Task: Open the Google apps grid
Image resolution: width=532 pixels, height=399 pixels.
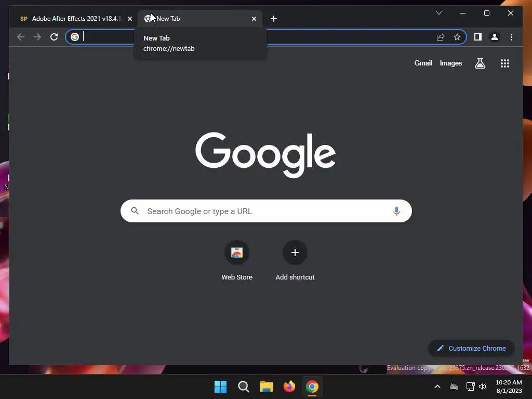Action: [505, 63]
